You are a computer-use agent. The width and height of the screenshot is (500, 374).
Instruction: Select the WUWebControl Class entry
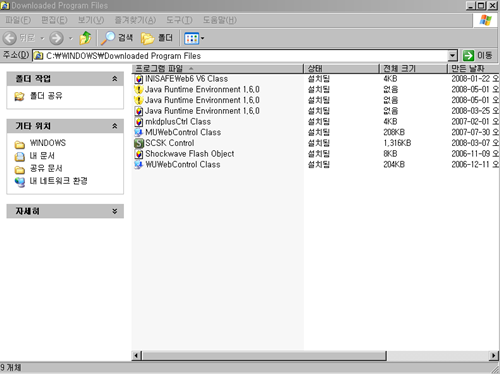[x=183, y=164]
